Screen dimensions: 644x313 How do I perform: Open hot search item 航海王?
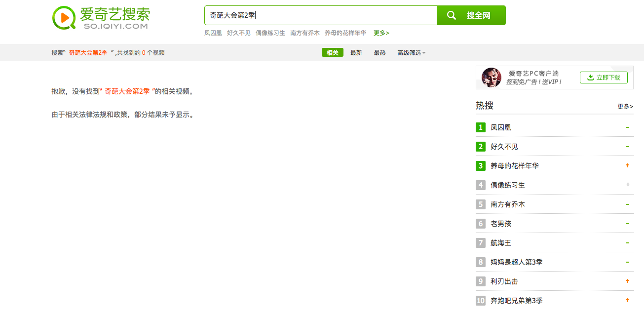click(500, 243)
